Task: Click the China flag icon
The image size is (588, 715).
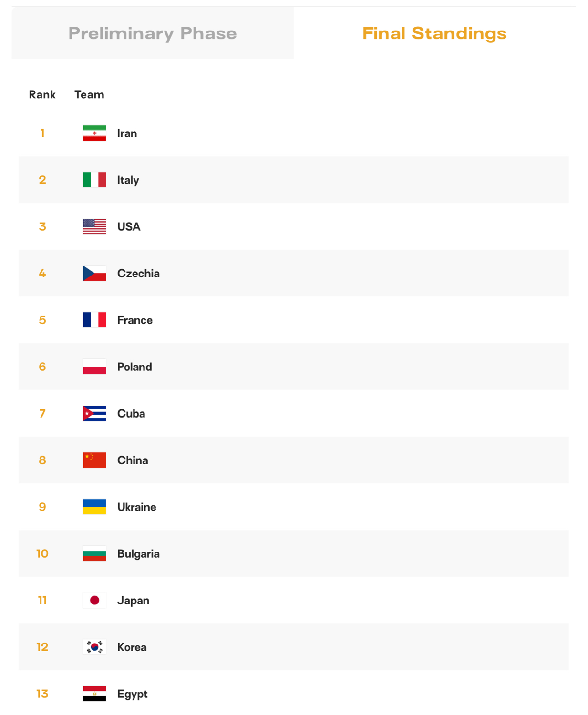Action: click(x=94, y=460)
